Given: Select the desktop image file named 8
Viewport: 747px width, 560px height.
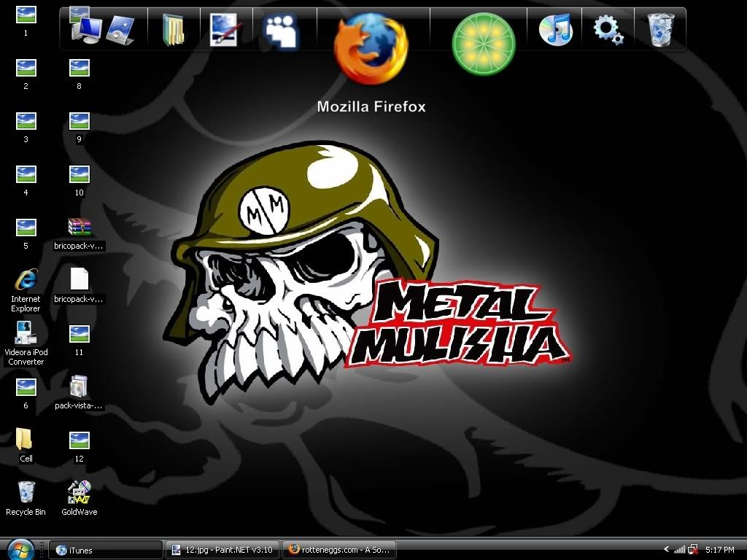Looking at the screenshot, I should [x=79, y=74].
